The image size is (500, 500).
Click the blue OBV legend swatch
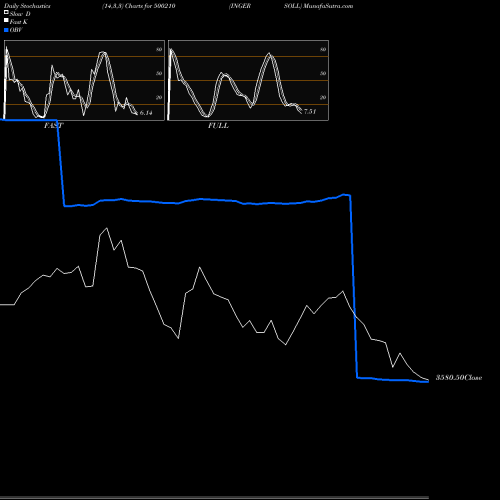[6, 30]
